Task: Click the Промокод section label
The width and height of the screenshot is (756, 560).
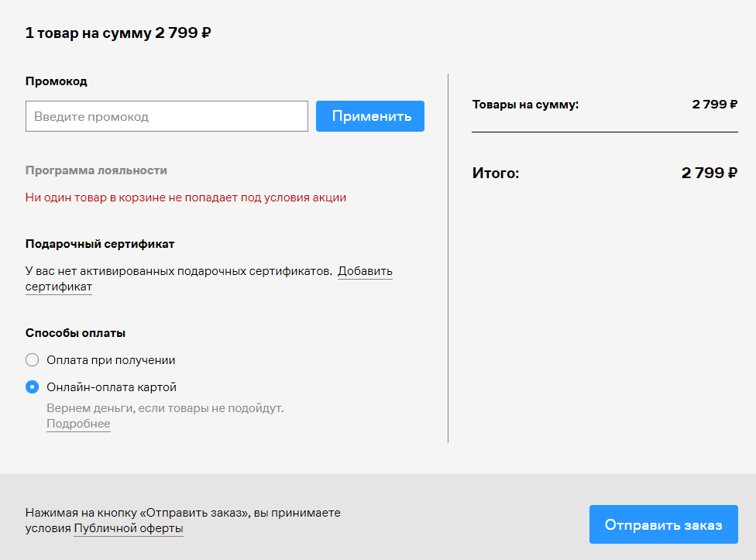Action: [x=56, y=81]
